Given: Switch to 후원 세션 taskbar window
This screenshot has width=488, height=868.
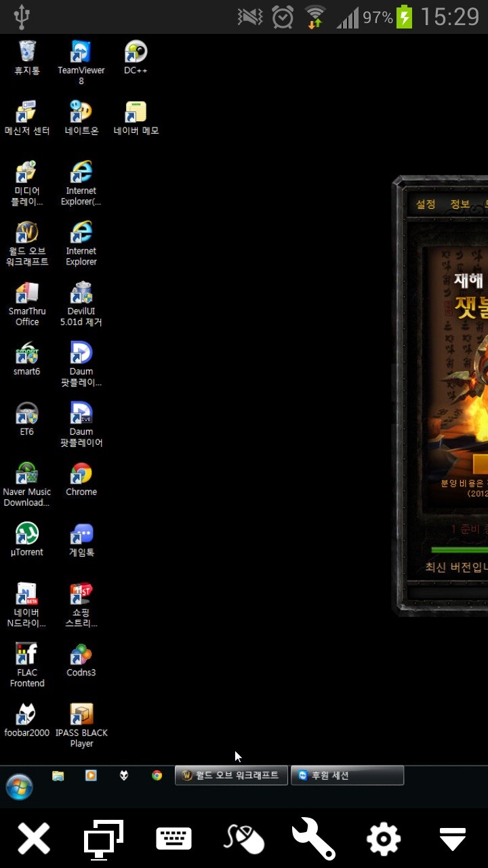Looking at the screenshot, I should [x=348, y=776].
